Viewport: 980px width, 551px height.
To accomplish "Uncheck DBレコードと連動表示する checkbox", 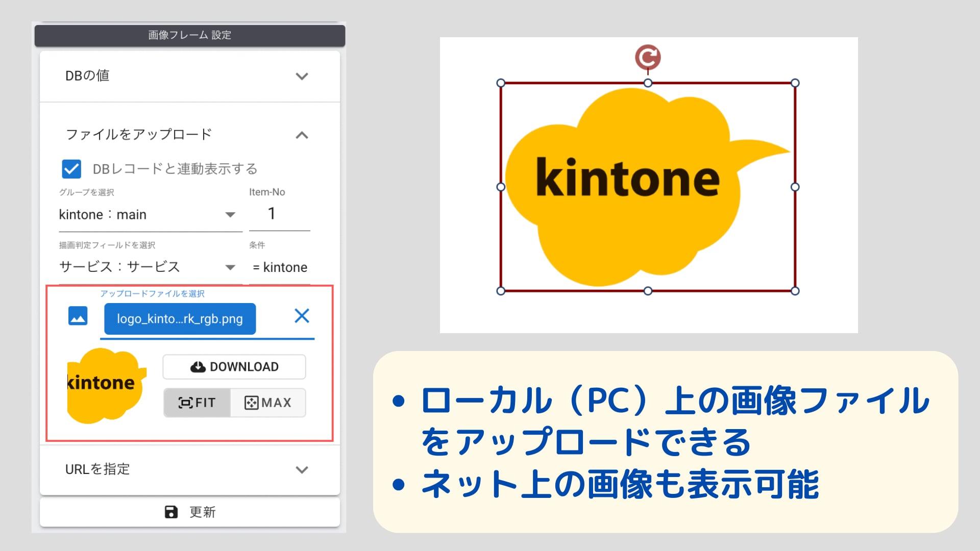I will click(71, 169).
